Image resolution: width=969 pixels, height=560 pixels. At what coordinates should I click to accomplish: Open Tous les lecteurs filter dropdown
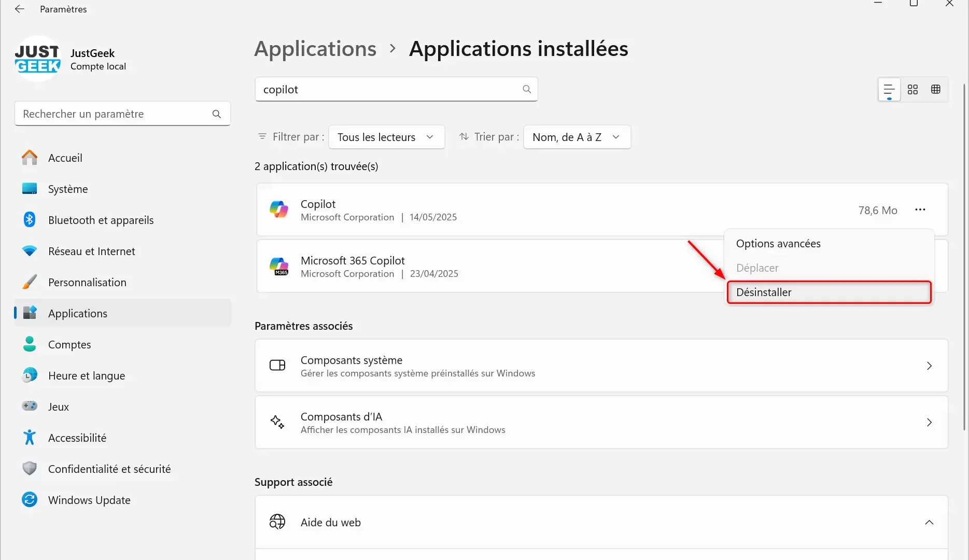tap(386, 137)
